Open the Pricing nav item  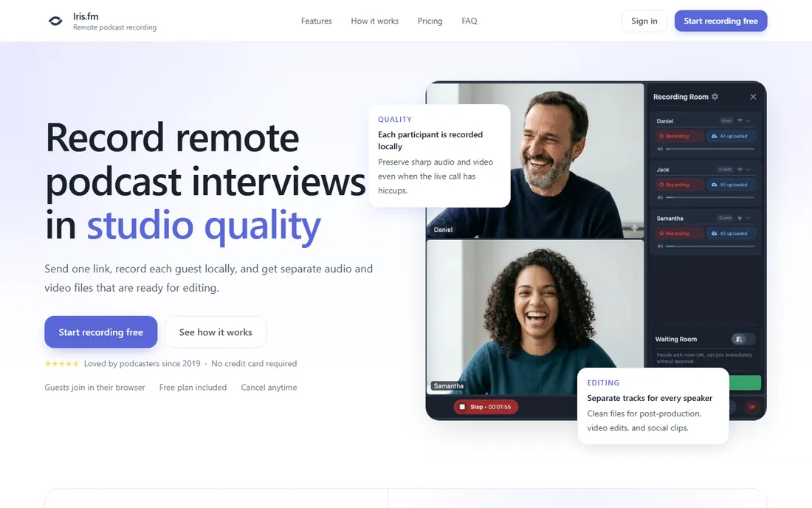(x=430, y=21)
